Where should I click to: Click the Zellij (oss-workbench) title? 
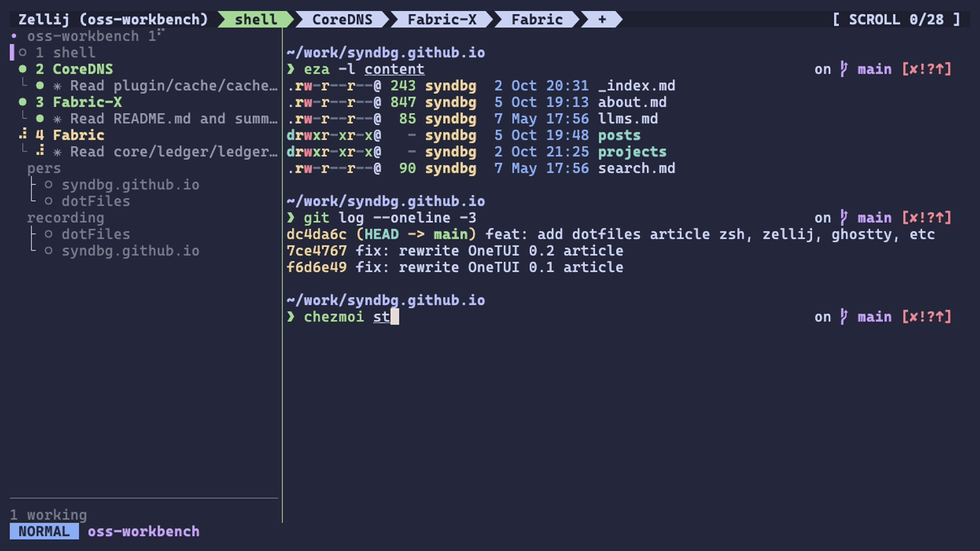[113, 20]
